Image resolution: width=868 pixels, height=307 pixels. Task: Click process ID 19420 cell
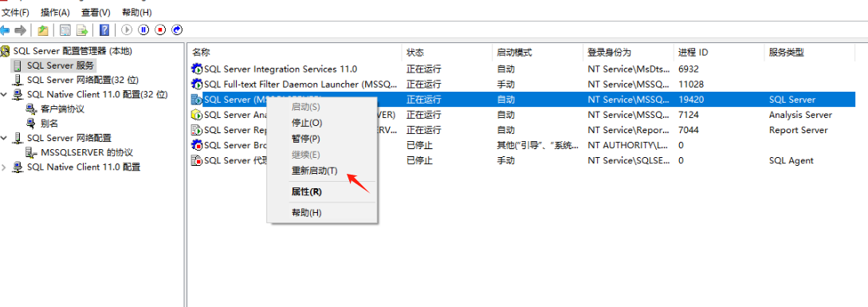pyautogui.click(x=691, y=100)
